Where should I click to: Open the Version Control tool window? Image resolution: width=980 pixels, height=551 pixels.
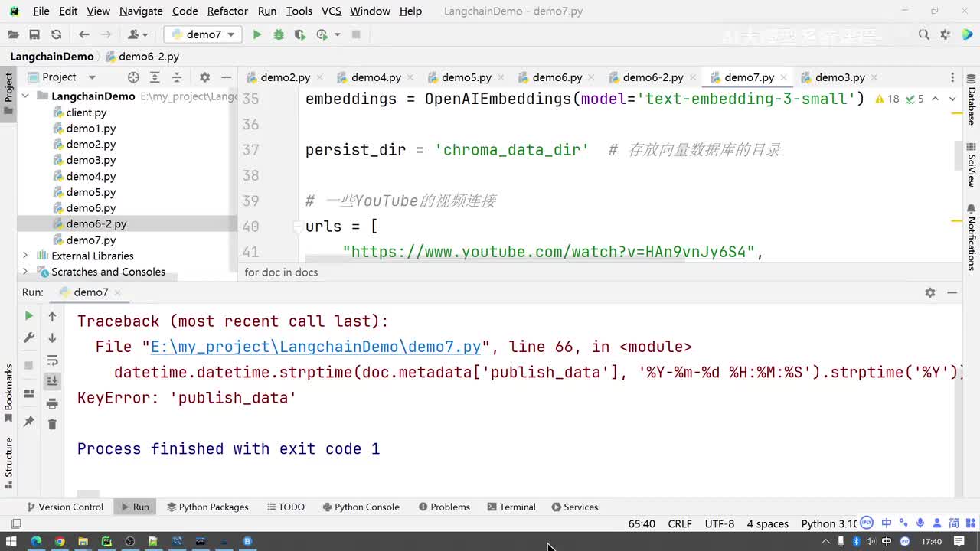point(65,507)
